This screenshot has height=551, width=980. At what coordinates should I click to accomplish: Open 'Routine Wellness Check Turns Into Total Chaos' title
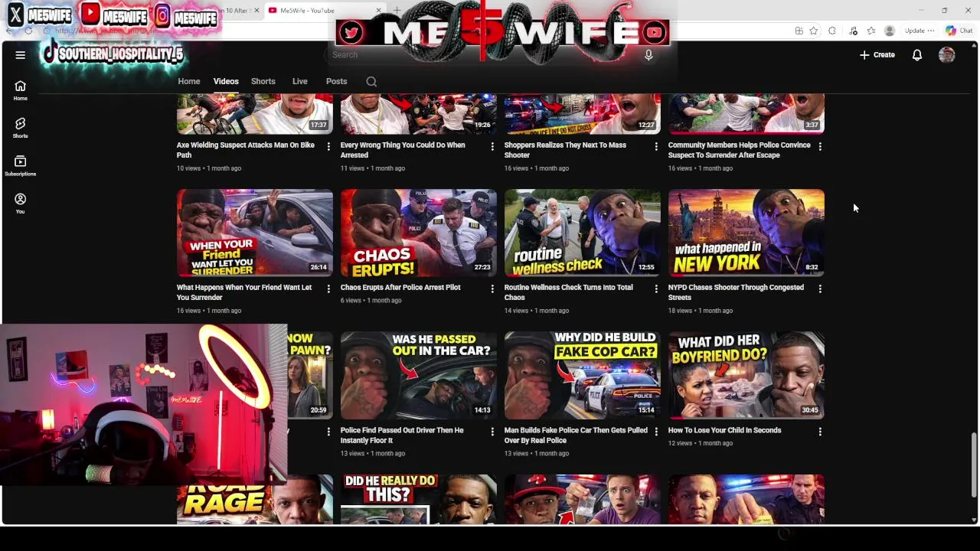pos(569,292)
